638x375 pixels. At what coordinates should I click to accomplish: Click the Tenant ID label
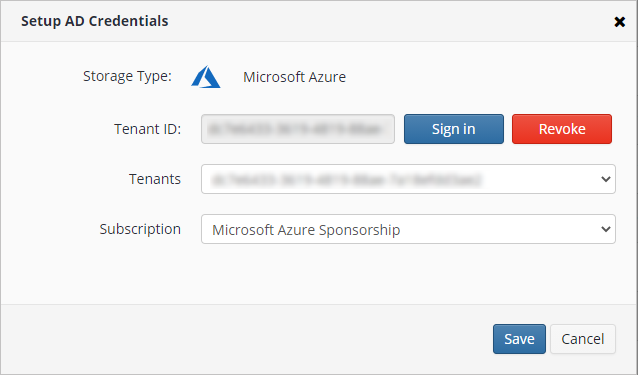147,129
